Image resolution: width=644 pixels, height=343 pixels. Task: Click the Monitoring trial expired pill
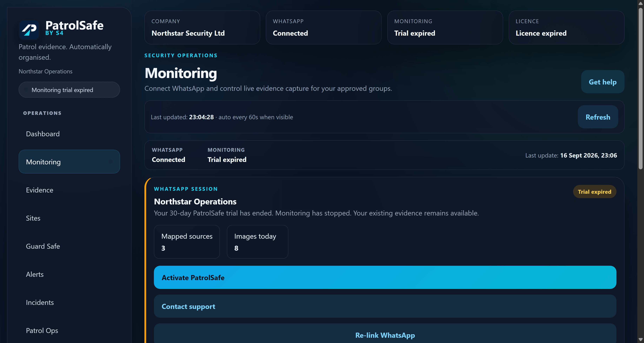pos(69,90)
